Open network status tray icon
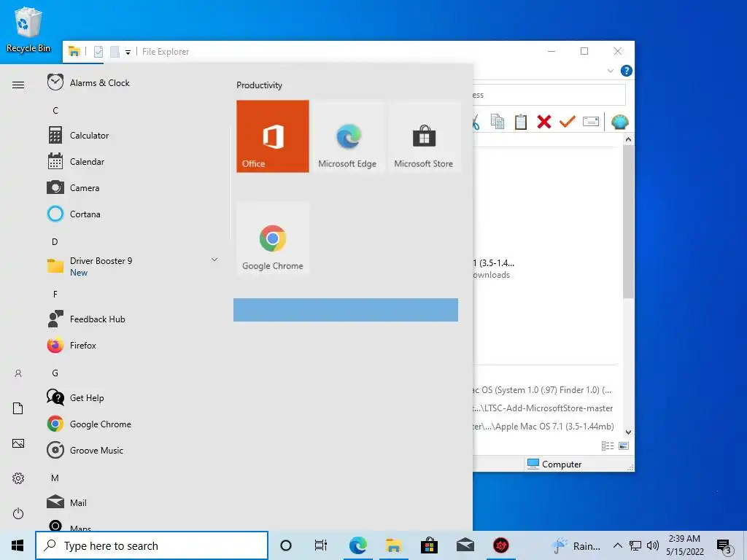This screenshot has height=560, width=747. (635, 545)
